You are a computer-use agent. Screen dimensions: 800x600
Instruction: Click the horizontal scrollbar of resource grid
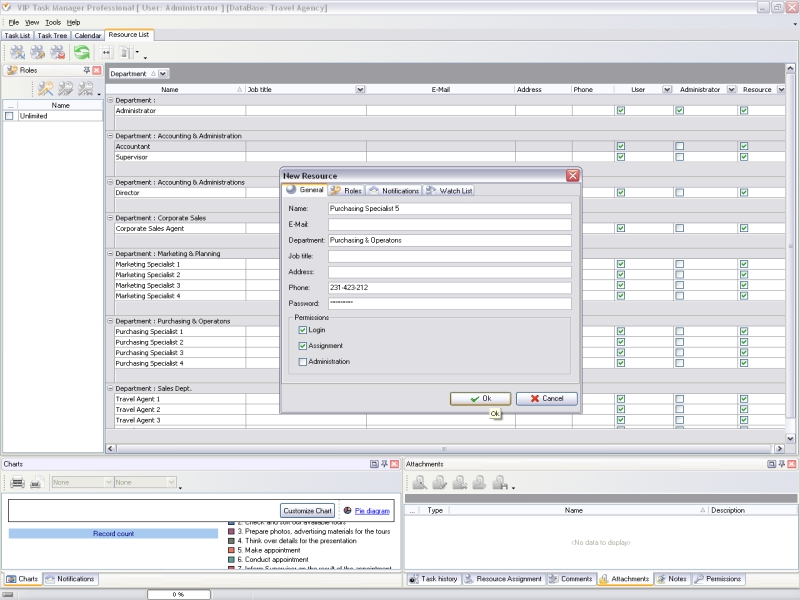(x=443, y=448)
